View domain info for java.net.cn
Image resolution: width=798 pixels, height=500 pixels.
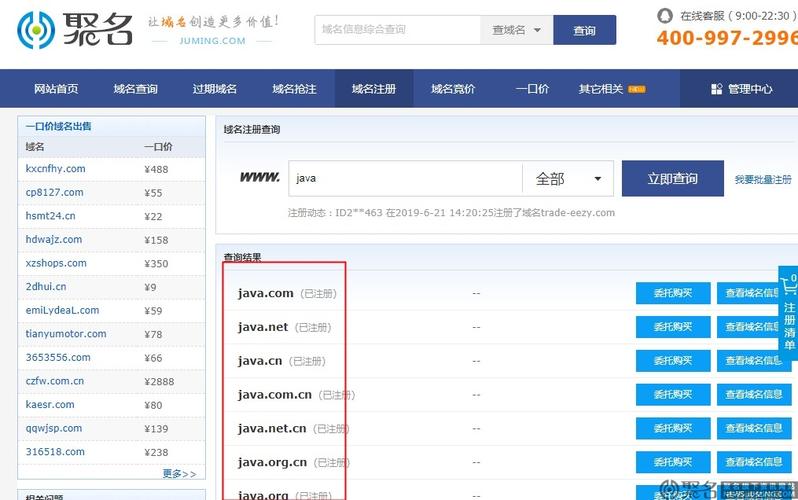[x=754, y=428]
